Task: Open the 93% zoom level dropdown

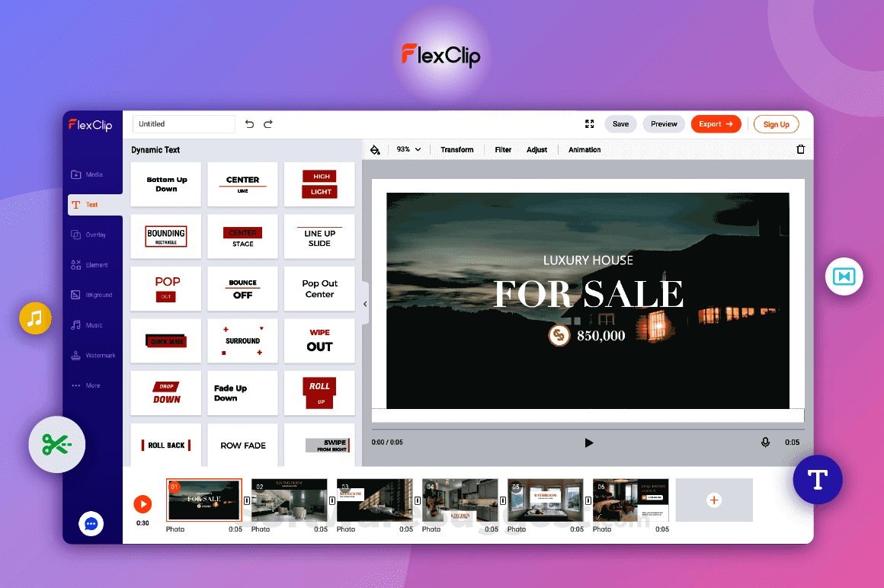Action: 408,149
